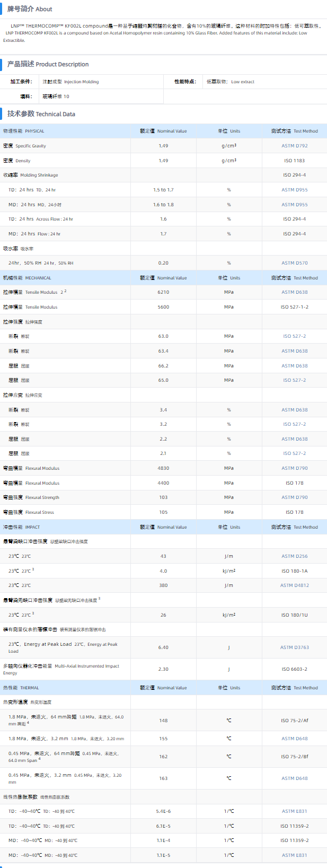Viewport: 327px width, 868px height.
Task: Select the MECHANICAL properties table header
Action: point(27,278)
